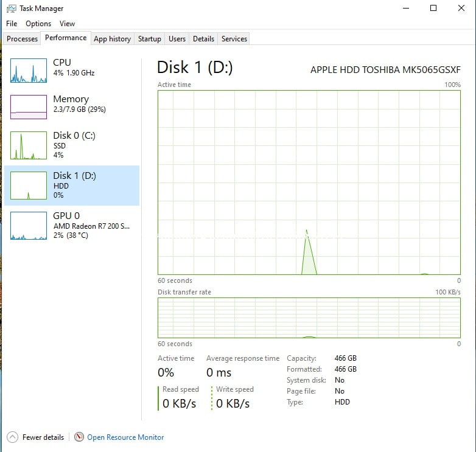Screen dimensions: 476x452
Task: Click the Resource Monitor gauge icon
Action: tap(79, 437)
